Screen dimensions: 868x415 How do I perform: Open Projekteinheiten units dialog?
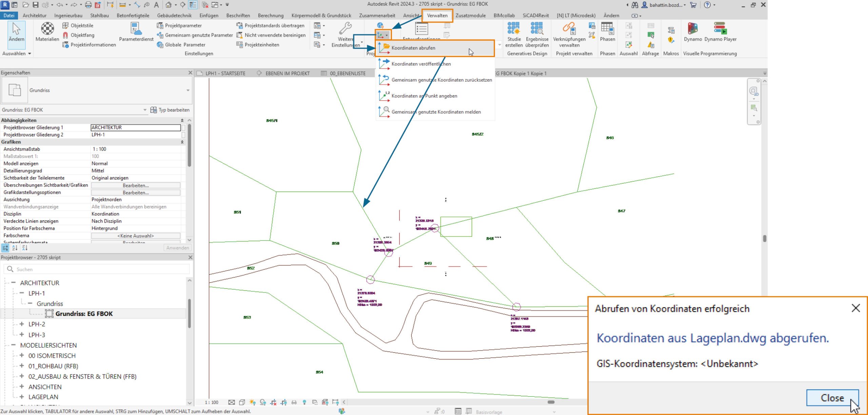pyautogui.click(x=258, y=44)
